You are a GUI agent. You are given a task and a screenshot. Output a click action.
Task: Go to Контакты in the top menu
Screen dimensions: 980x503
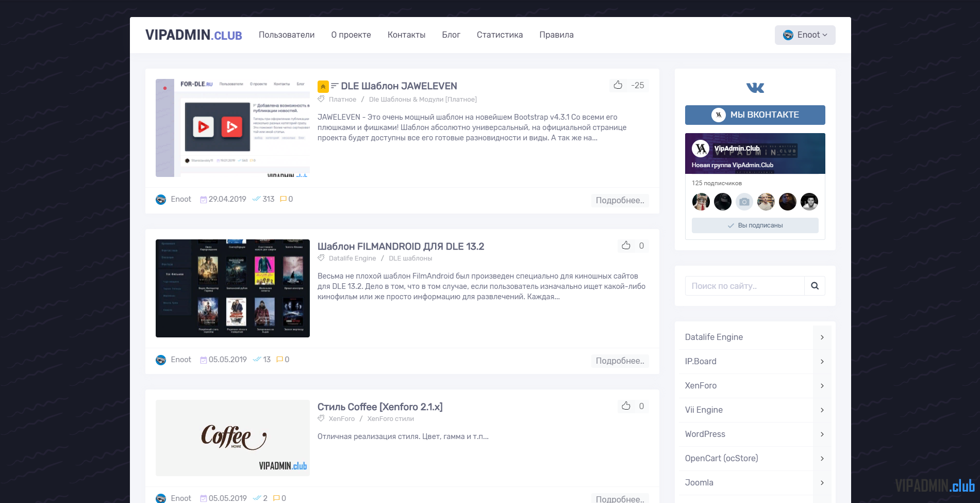(406, 35)
